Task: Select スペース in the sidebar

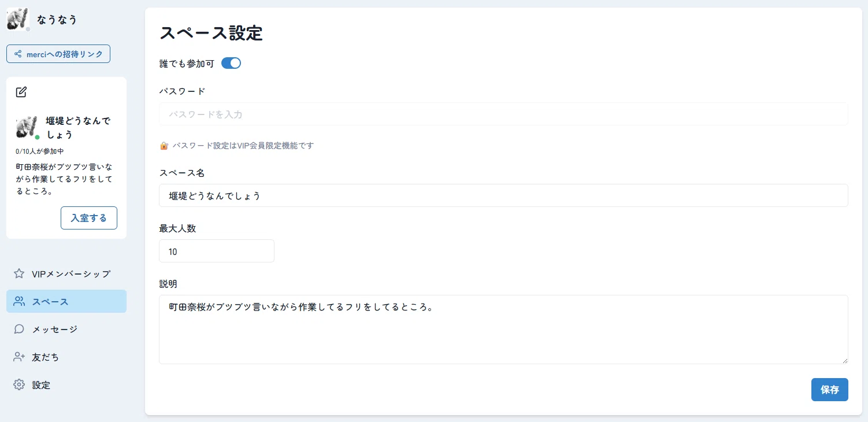Action: point(66,301)
